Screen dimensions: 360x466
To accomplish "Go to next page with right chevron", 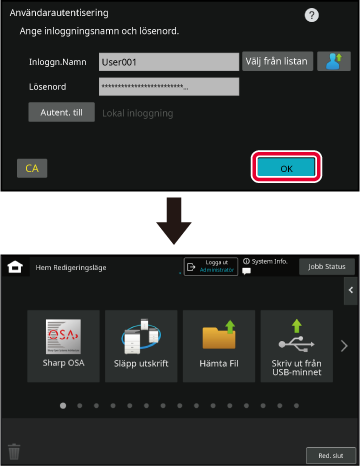I will pyautogui.click(x=344, y=346).
